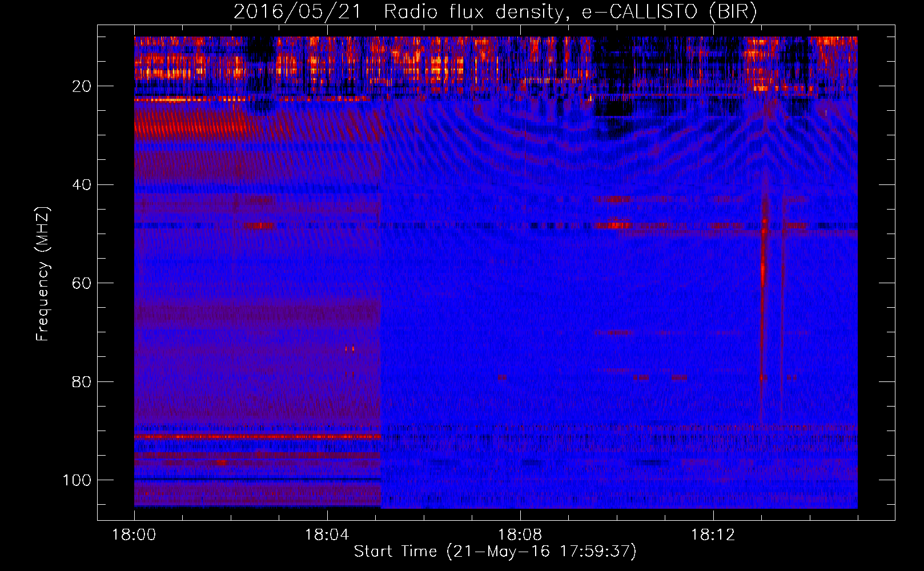This screenshot has height=571, width=924.
Task: Click the '60' frequency tick label
Action: [x=82, y=283]
